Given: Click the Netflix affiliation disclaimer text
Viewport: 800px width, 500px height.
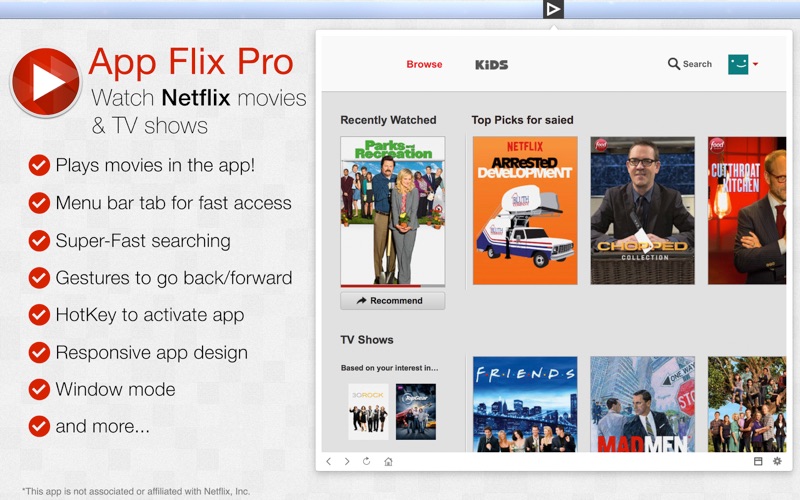Looking at the screenshot, I should coord(136,491).
